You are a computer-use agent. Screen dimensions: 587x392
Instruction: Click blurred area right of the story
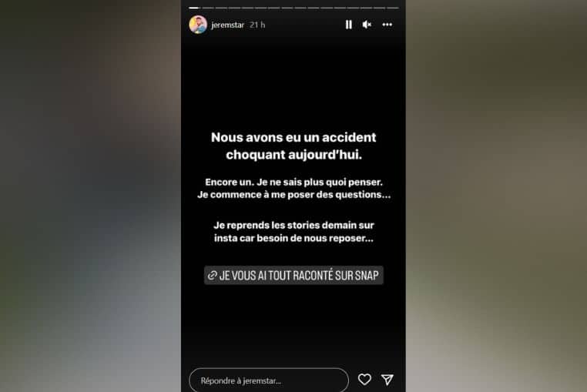tap(496, 196)
